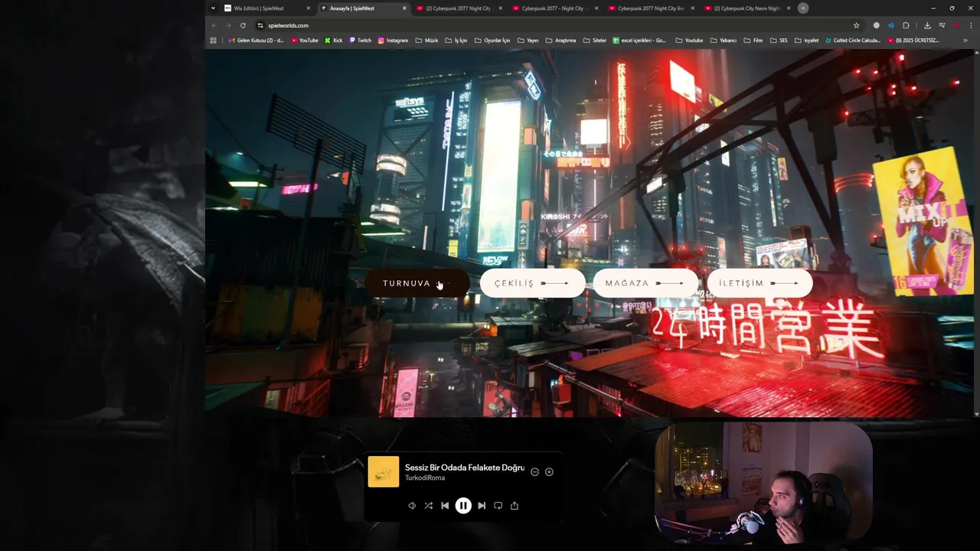Open the artist name TurkodiRoma
The image size is (980, 551).
pyautogui.click(x=425, y=478)
